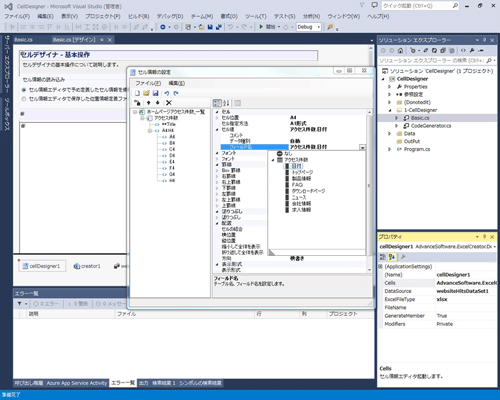The height and width of the screenshot is (400, 500).
Task: Expand the Data folder in Solution Explorer
Action: pyautogui.click(x=389, y=134)
